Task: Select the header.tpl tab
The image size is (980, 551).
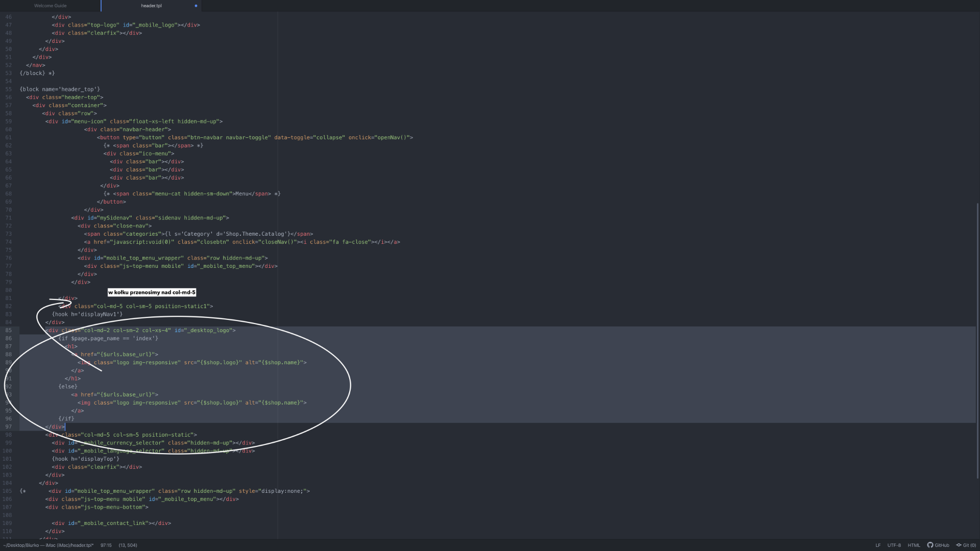Action: pyautogui.click(x=151, y=6)
